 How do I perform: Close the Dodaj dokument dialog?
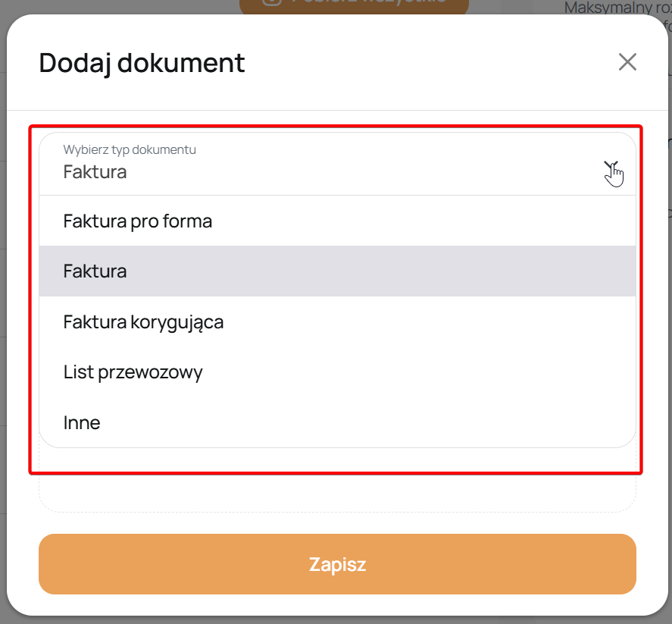click(x=627, y=62)
